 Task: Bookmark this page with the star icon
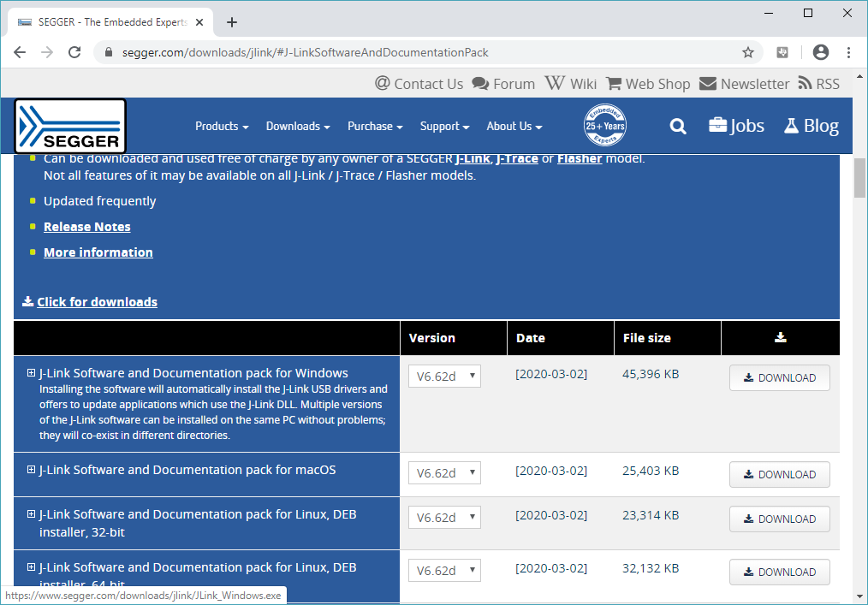(x=748, y=52)
